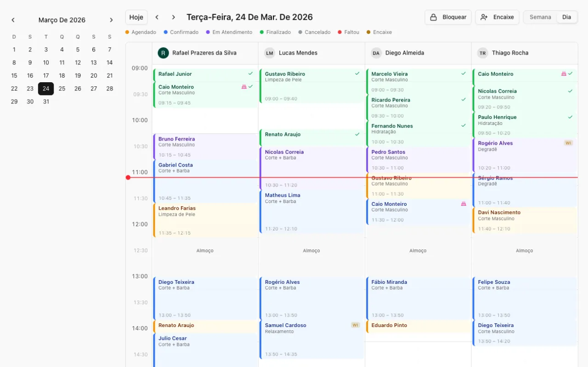Click the next month chevron on the mini calendar
The image size is (588, 367).
coord(111,20)
